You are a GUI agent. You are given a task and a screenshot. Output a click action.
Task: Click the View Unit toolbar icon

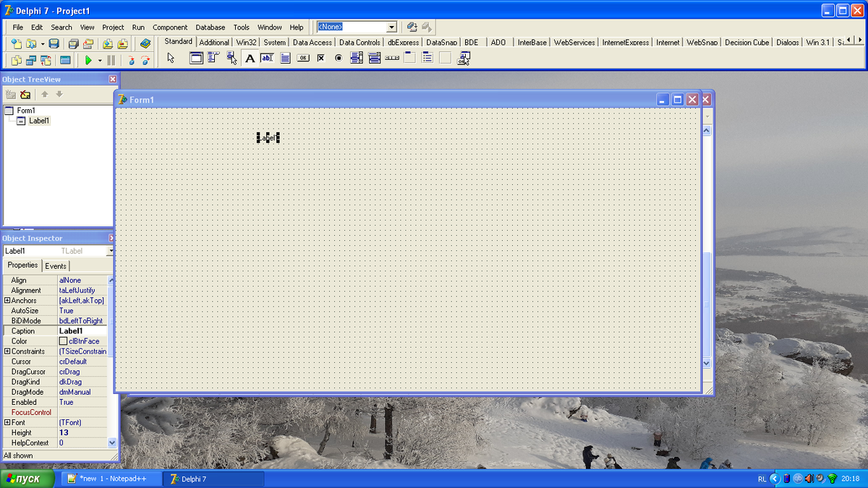tap(17, 60)
